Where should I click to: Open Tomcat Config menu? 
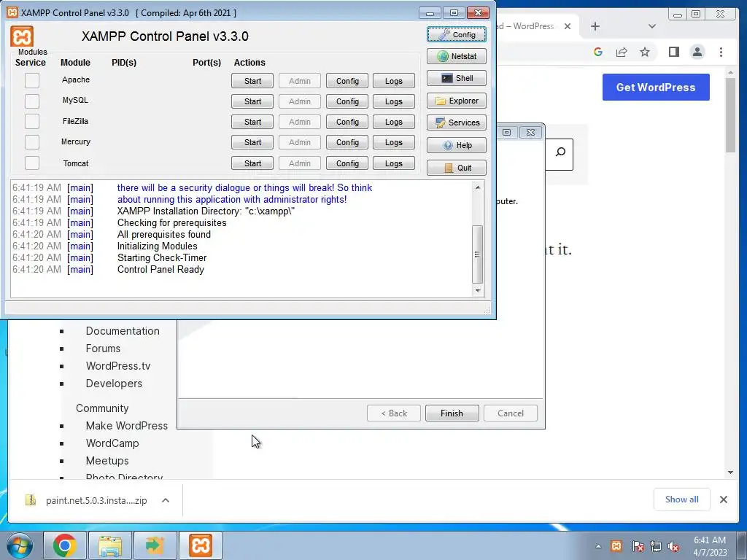[x=347, y=163]
